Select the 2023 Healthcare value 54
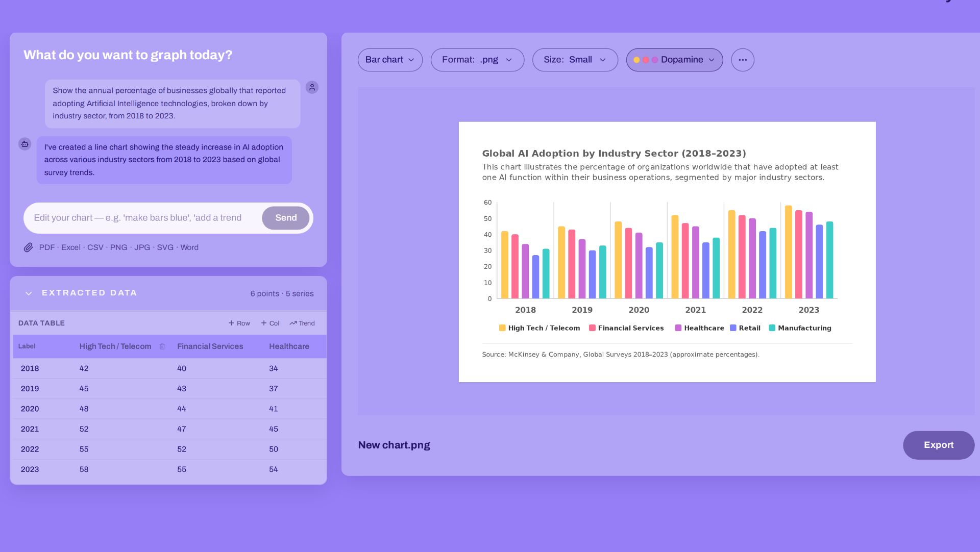980x552 pixels. click(274, 469)
